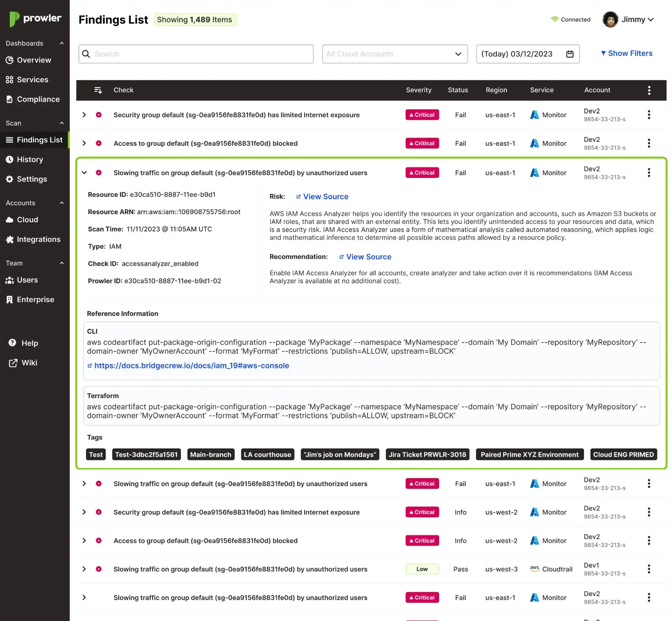Click the Prowler logo
This screenshot has height=621, width=672.
[35, 19]
